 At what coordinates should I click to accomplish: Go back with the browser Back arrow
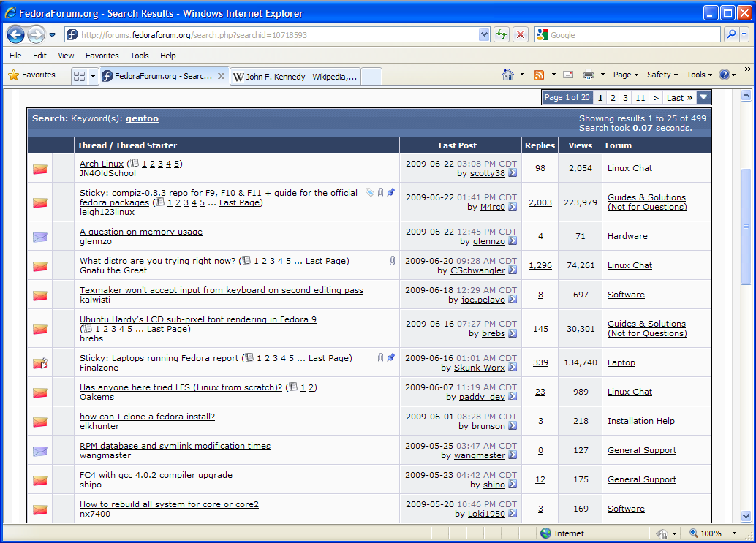[16, 34]
